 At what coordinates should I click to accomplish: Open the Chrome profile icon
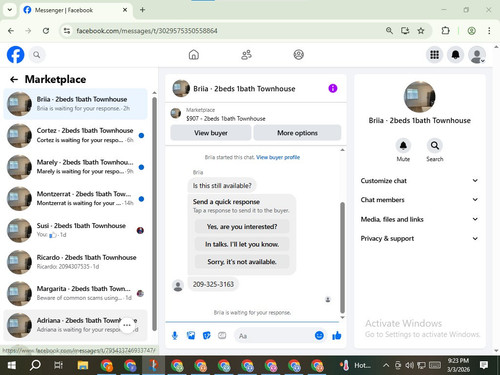(471, 31)
